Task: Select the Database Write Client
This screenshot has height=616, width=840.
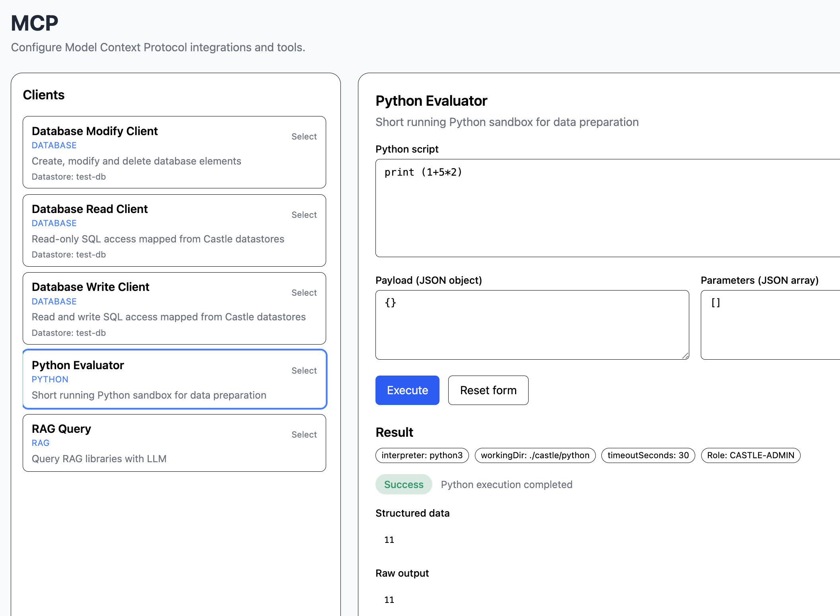Action: point(304,293)
